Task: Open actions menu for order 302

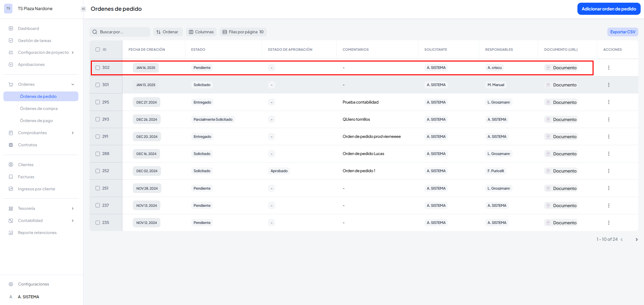Action: 608,68
